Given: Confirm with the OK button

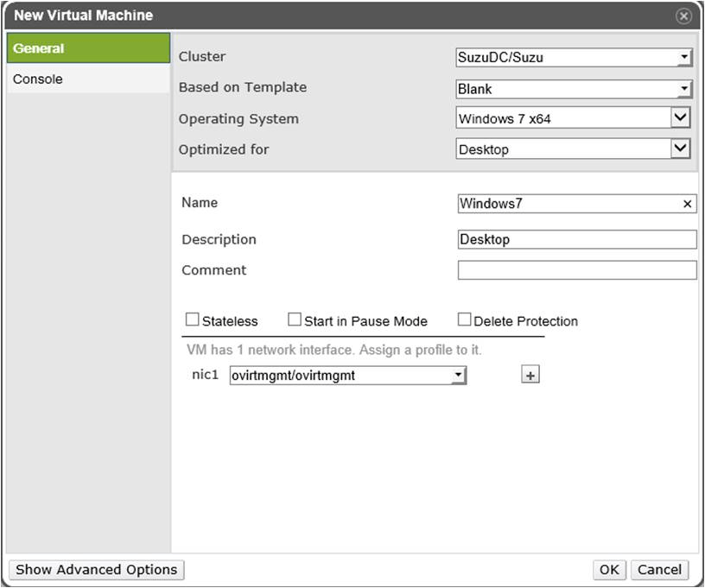Looking at the screenshot, I should 609,570.
